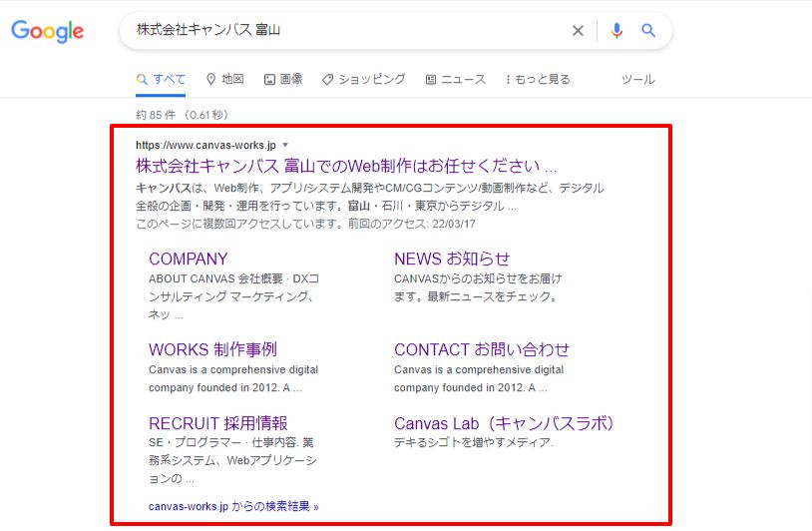Click the デキるシゴトを増やすメディア description
Image resolution: width=812 pixels, height=531 pixels.
[474, 442]
